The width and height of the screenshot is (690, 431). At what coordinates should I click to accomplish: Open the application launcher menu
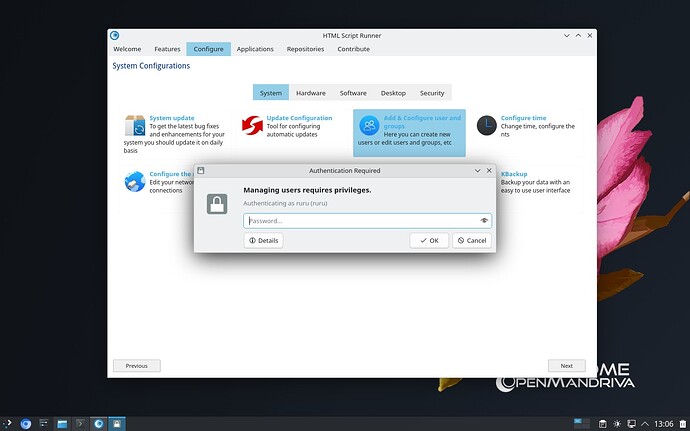pos(8,423)
